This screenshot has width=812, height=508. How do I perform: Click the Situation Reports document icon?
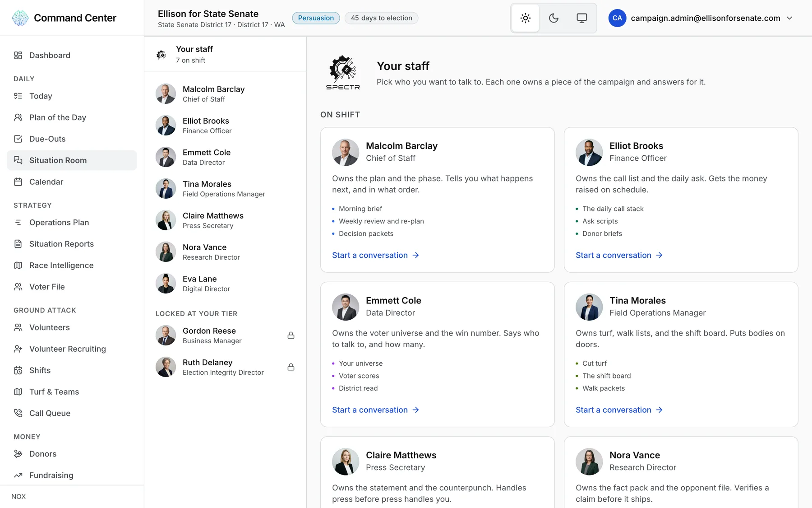click(x=18, y=244)
